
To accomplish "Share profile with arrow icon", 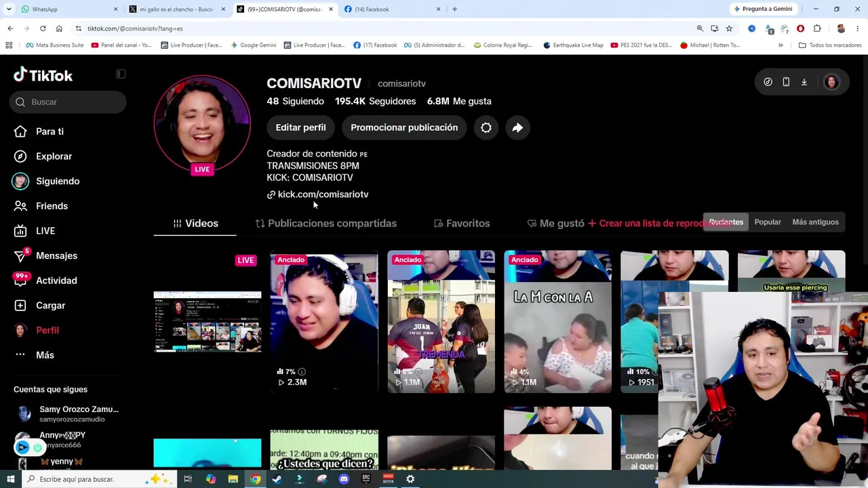I will point(517,127).
